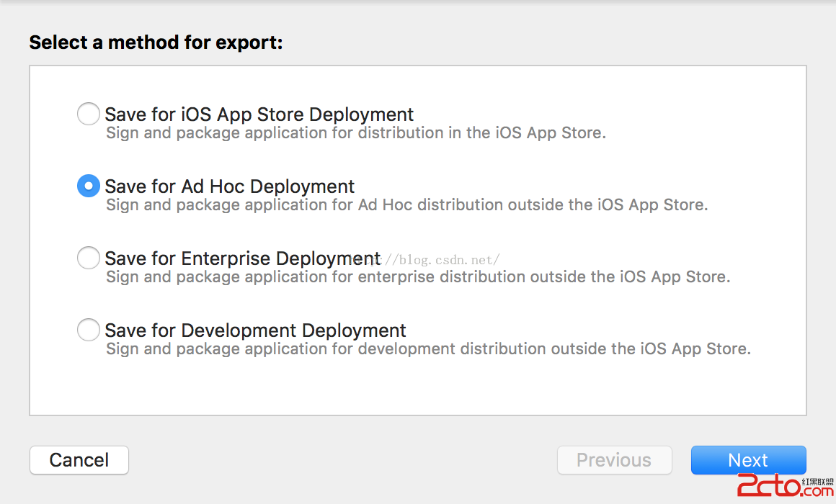This screenshot has height=504, width=836.
Task: Select the iOS App Store Deployment radio button
Action: click(x=89, y=114)
